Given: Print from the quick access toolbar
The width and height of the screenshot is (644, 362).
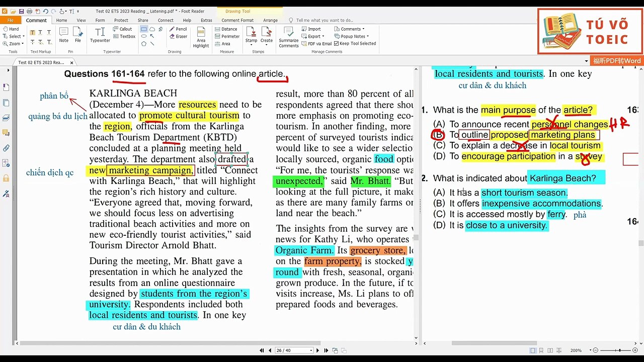Looking at the screenshot, I should [30, 11].
